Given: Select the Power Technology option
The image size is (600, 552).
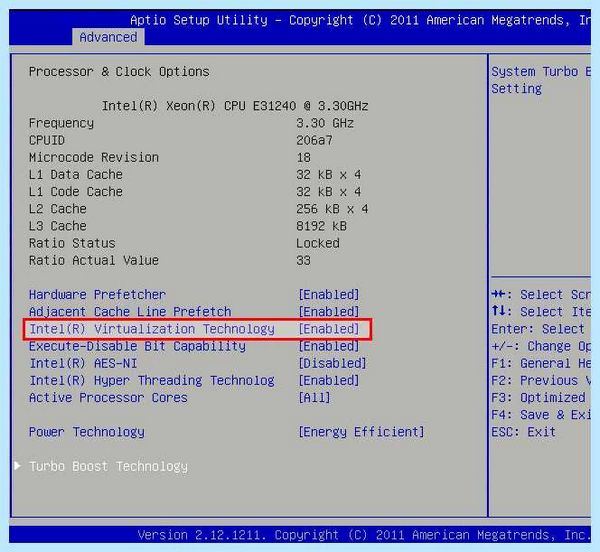Looking at the screenshot, I should (x=87, y=432).
